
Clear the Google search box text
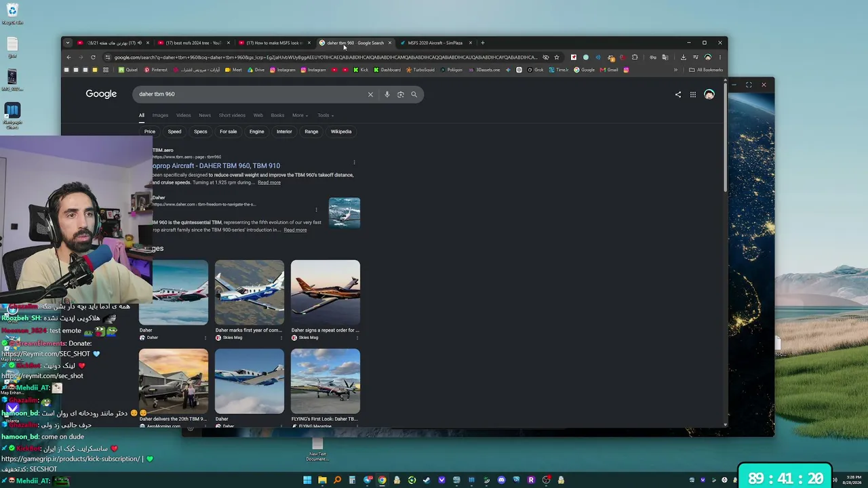(370, 95)
